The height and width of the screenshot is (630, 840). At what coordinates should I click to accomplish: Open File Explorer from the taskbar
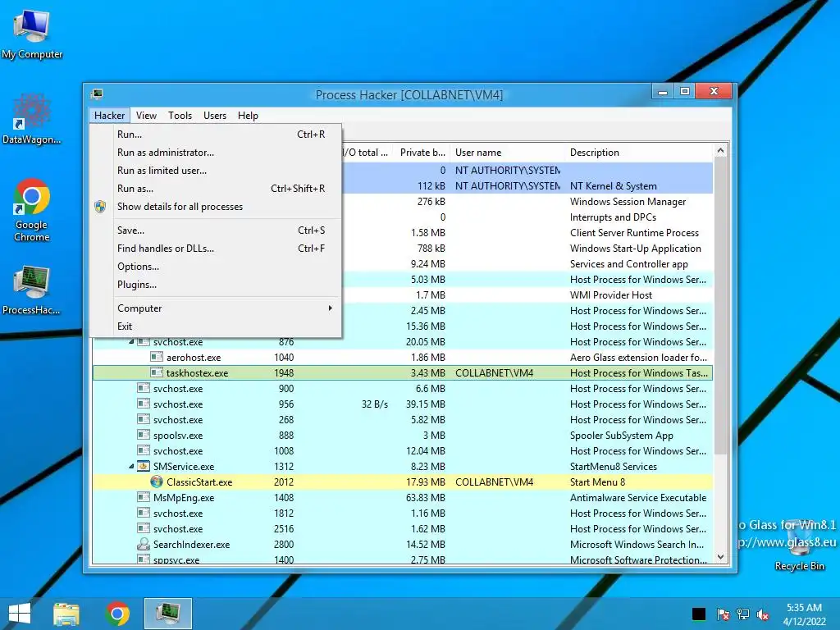click(66, 614)
